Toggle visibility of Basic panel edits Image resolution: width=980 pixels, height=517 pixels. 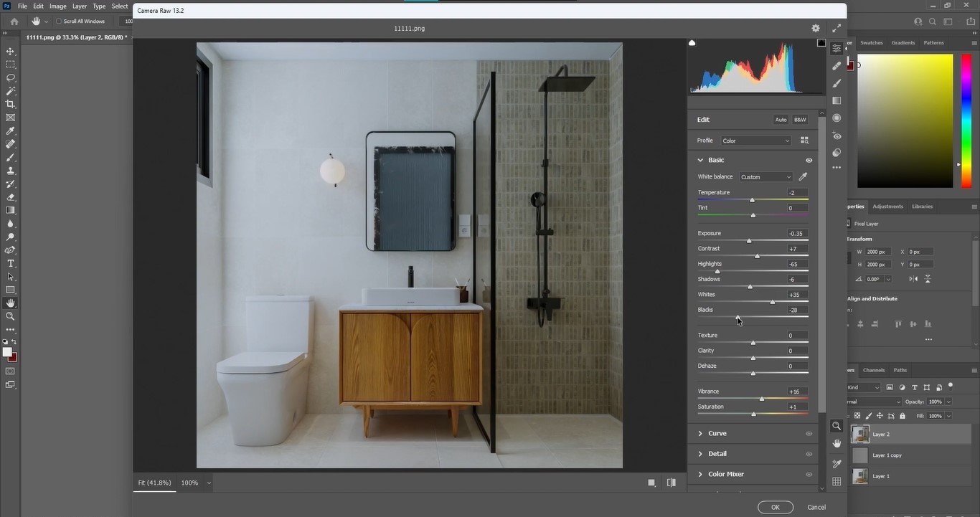pos(809,160)
